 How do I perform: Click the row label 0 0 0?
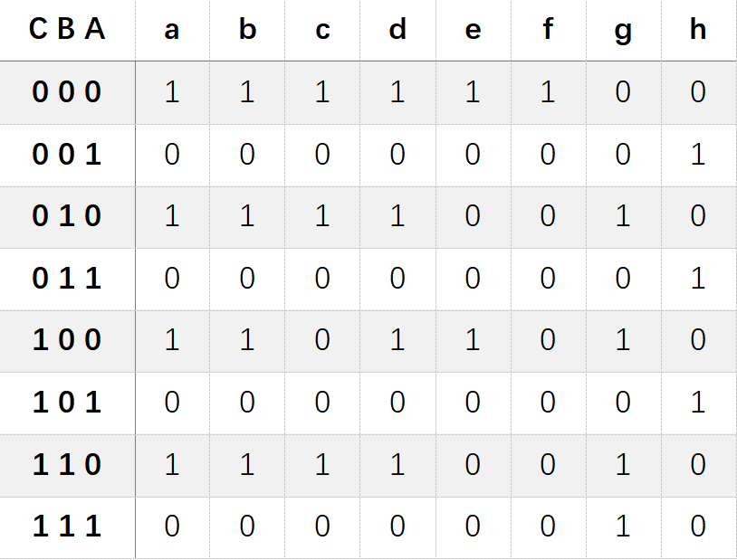click(x=67, y=91)
